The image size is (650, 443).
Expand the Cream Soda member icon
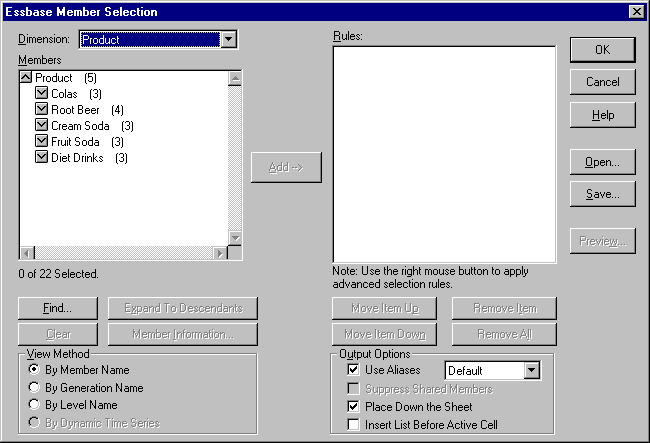(41, 126)
